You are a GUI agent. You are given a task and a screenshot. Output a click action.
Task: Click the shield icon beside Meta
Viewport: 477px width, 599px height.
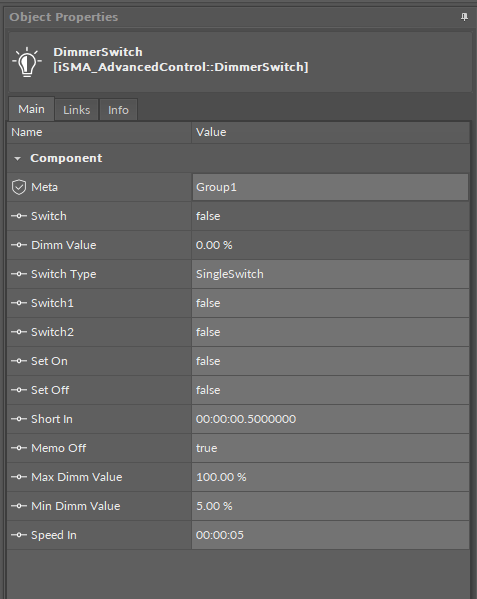coord(19,187)
